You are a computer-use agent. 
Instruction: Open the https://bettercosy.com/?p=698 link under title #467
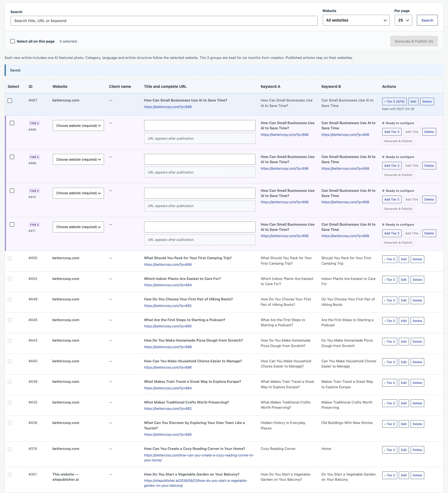point(168,107)
